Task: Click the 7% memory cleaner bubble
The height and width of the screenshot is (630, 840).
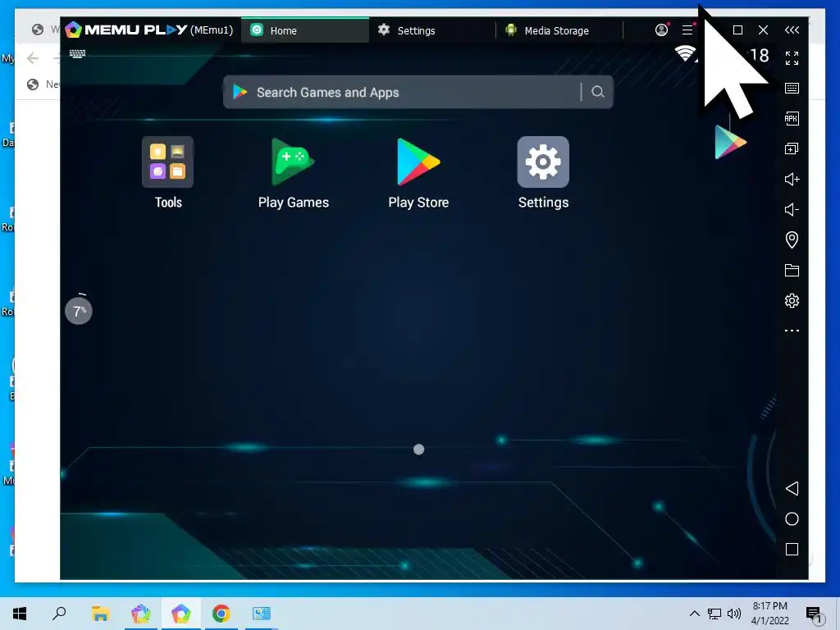Action: 79,311
